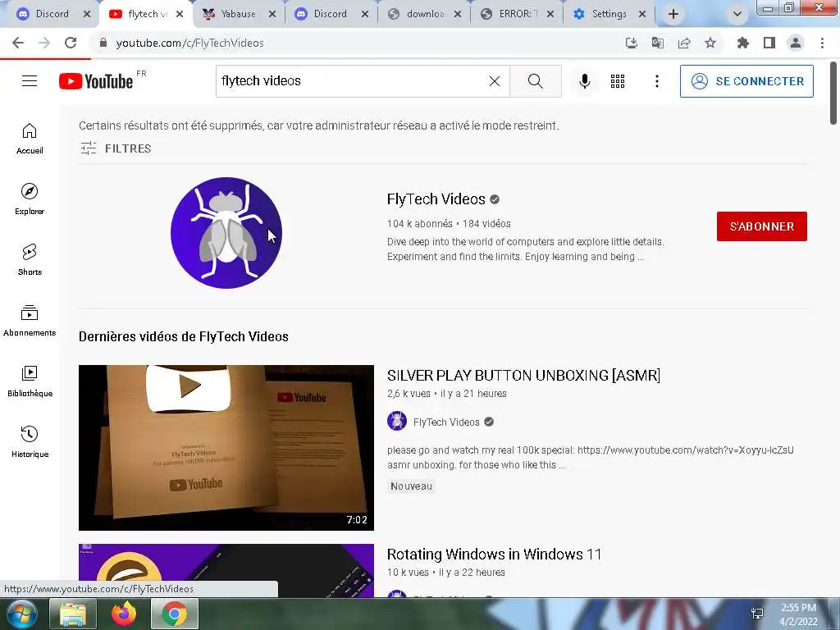Click the taskbar clock 2:55 PM

point(798,608)
